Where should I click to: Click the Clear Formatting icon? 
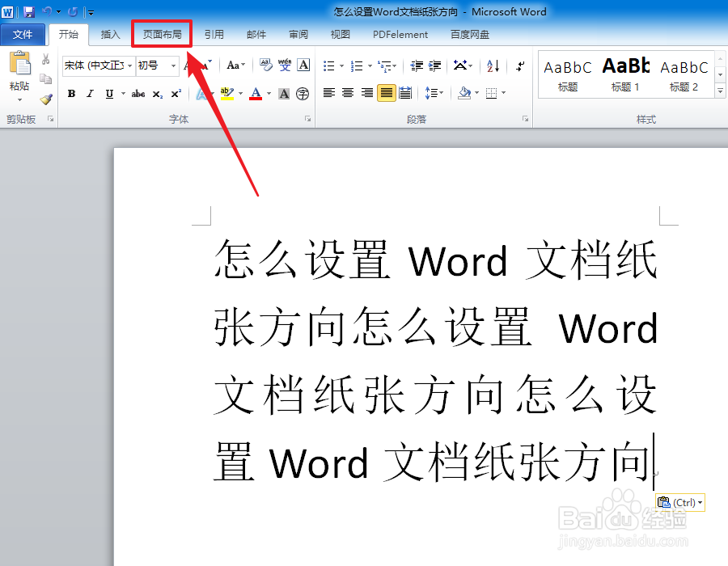pyautogui.click(x=265, y=65)
